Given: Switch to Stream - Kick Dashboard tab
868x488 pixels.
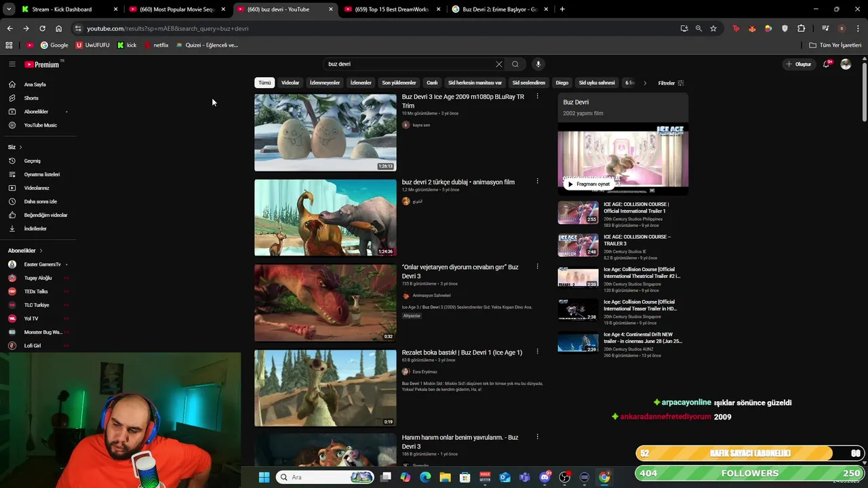Looking at the screenshot, I should 68,9.
